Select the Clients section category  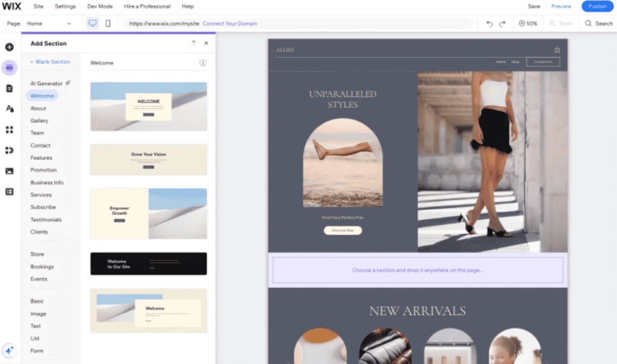39,232
